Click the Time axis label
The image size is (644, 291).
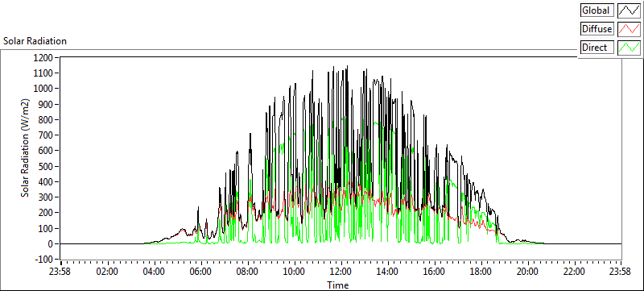(338, 285)
